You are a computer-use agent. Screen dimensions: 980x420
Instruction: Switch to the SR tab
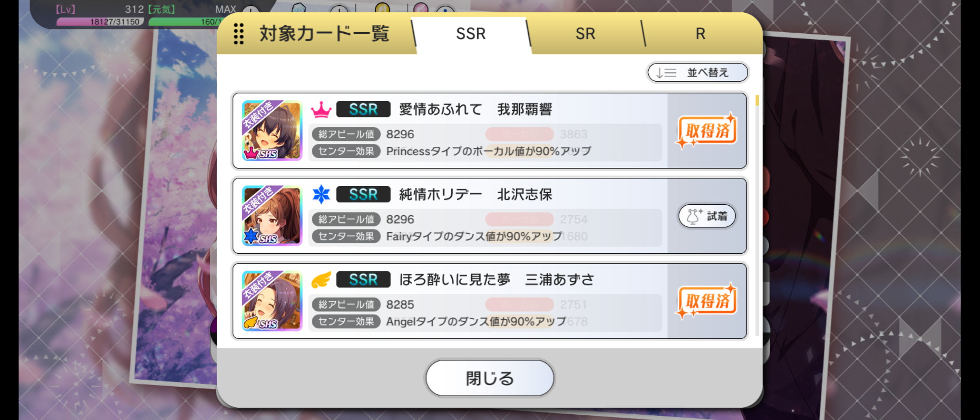click(585, 34)
